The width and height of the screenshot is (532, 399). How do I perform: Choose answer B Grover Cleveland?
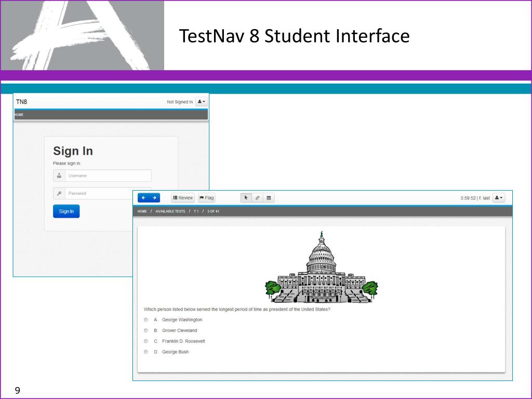tap(146, 330)
